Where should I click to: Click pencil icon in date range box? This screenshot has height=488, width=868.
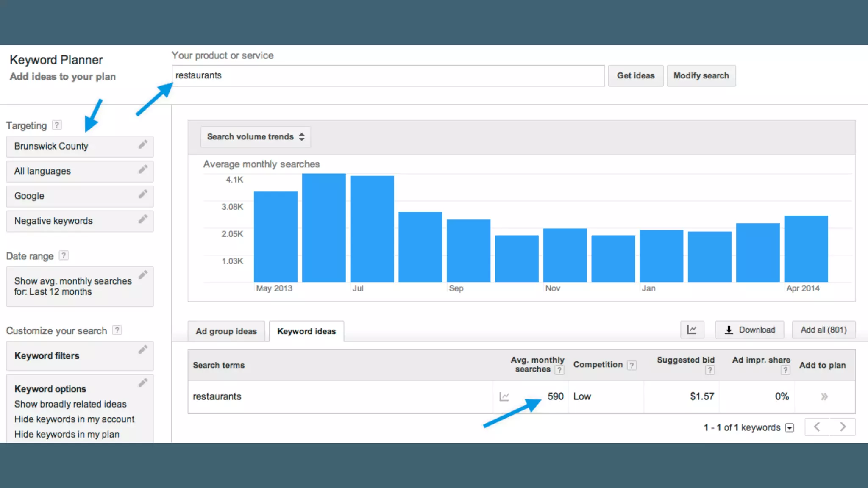(x=143, y=275)
